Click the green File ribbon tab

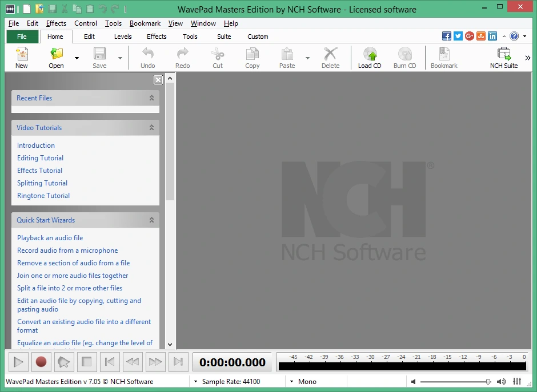tap(22, 37)
